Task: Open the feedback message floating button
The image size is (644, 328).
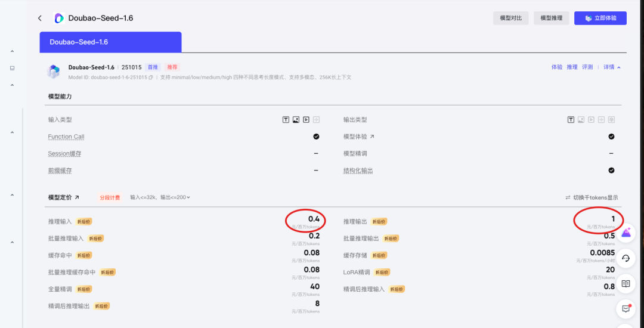Action: point(626,309)
